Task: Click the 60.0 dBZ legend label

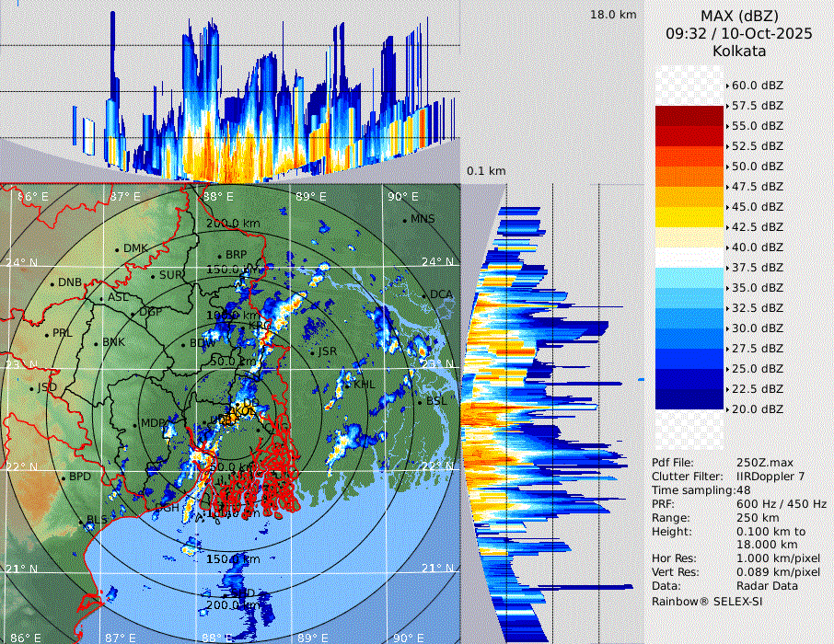Action: click(x=757, y=85)
